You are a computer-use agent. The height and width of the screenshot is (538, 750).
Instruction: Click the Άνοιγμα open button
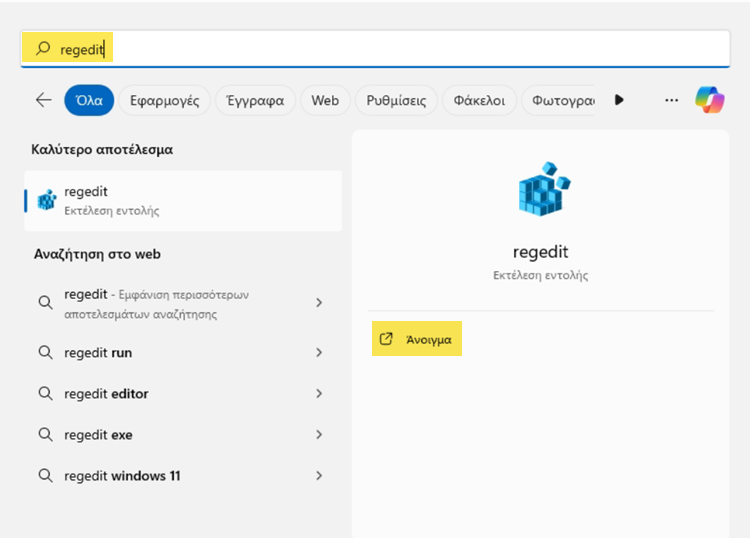click(417, 339)
